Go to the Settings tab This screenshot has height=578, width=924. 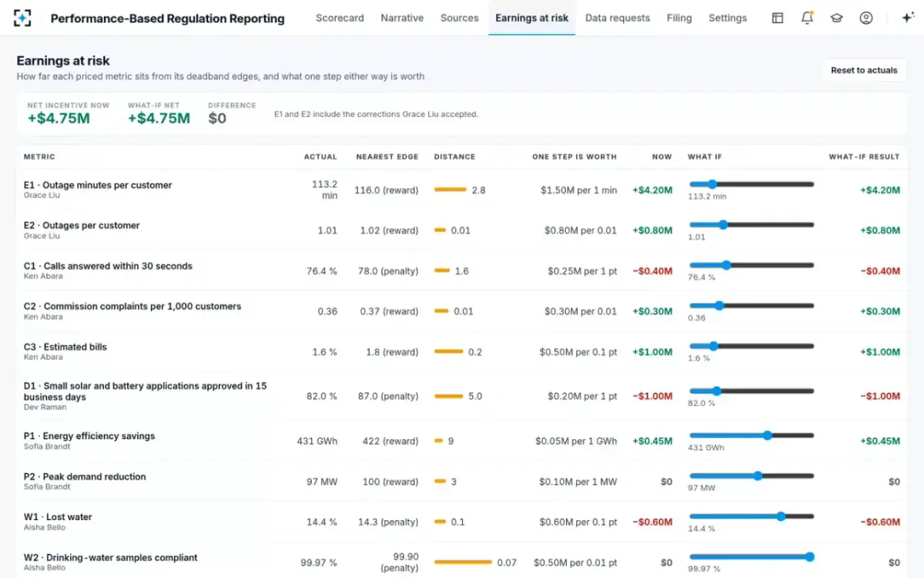pyautogui.click(x=728, y=18)
